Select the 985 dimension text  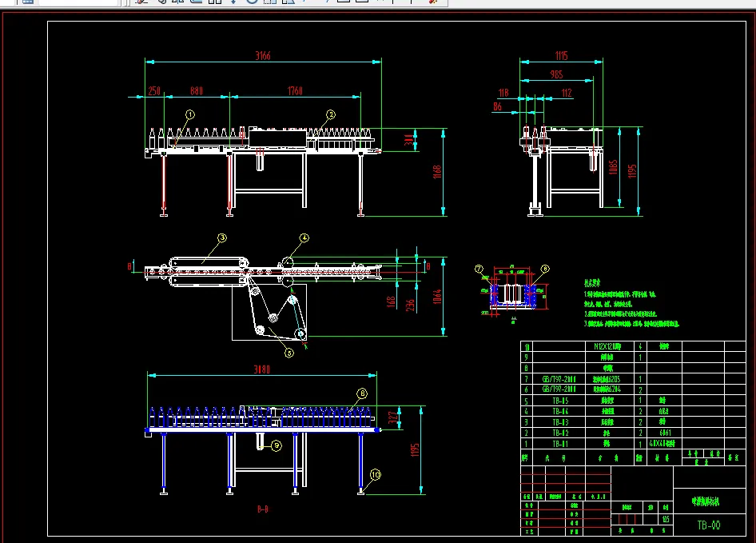click(x=556, y=74)
